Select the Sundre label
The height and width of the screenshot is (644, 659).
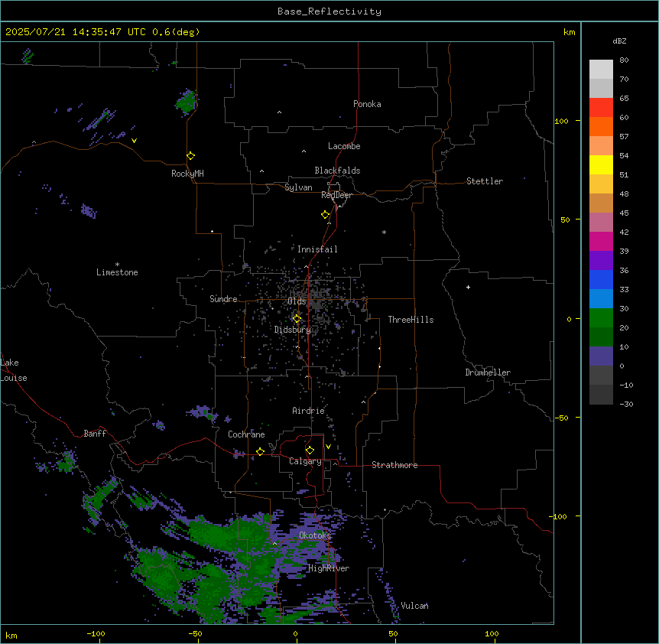(x=223, y=299)
